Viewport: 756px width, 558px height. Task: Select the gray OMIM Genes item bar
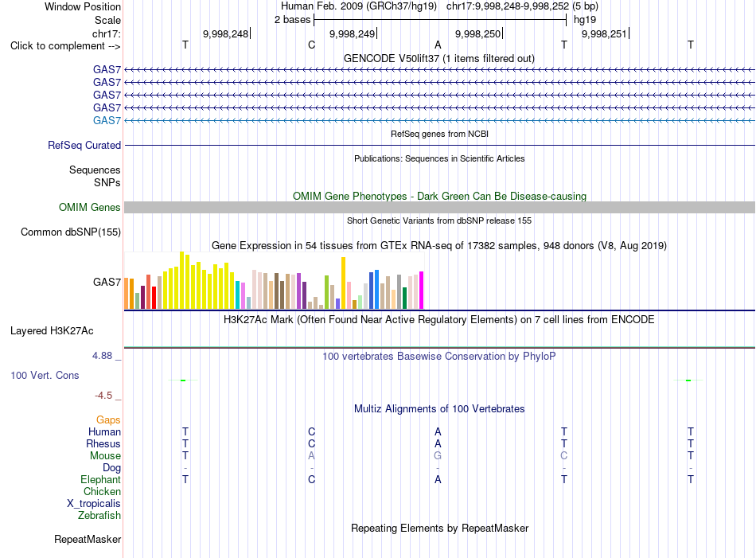(439, 208)
